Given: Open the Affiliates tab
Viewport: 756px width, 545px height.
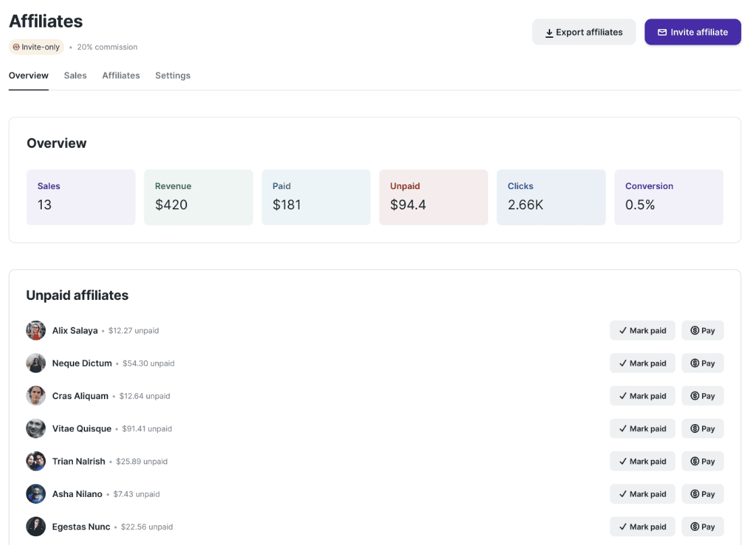Looking at the screenshot, I should coord(121,76).
